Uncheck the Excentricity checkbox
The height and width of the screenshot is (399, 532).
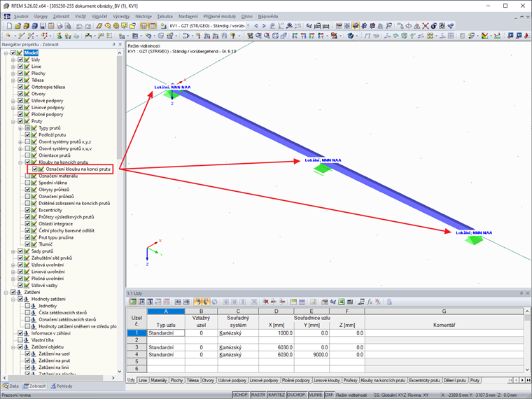(27, 210)
